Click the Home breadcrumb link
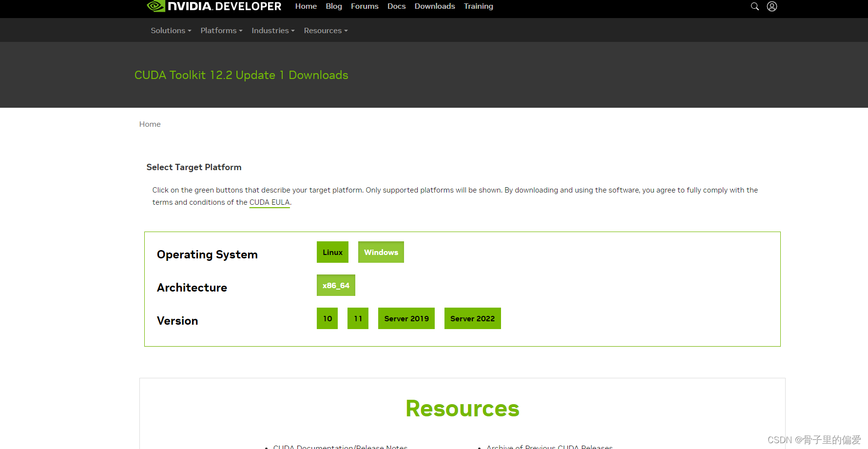This screenshot has height=449, width=868. tap(150, 124)
